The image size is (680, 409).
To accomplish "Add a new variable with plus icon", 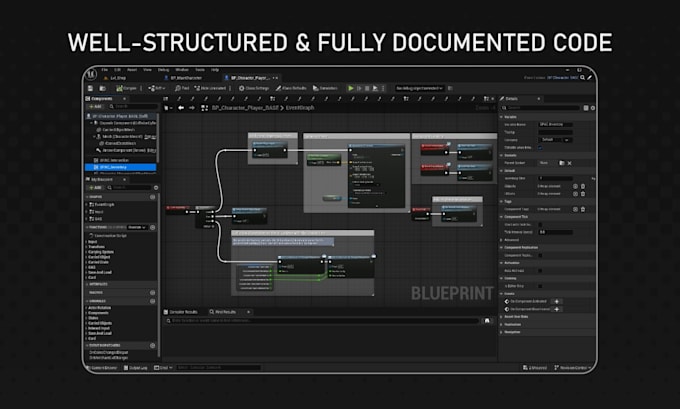I will tap(153, 301).
